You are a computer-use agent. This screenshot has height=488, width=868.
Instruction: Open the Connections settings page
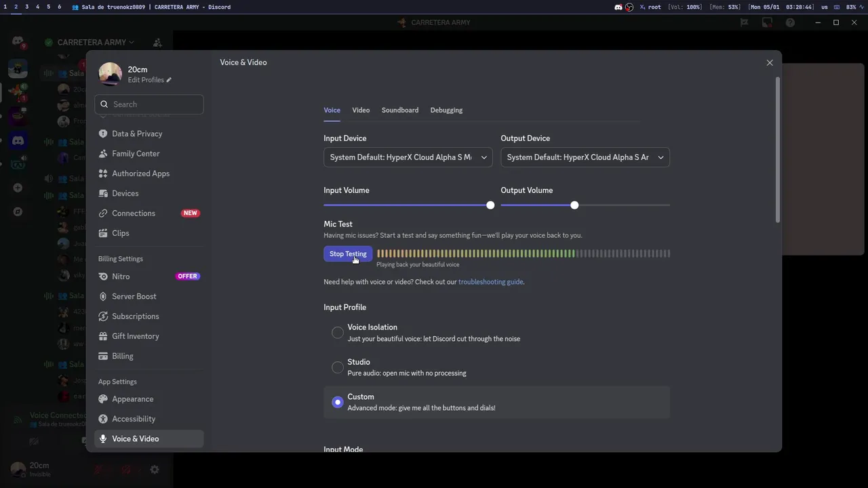pyautogui.click(x=149, y=213)
